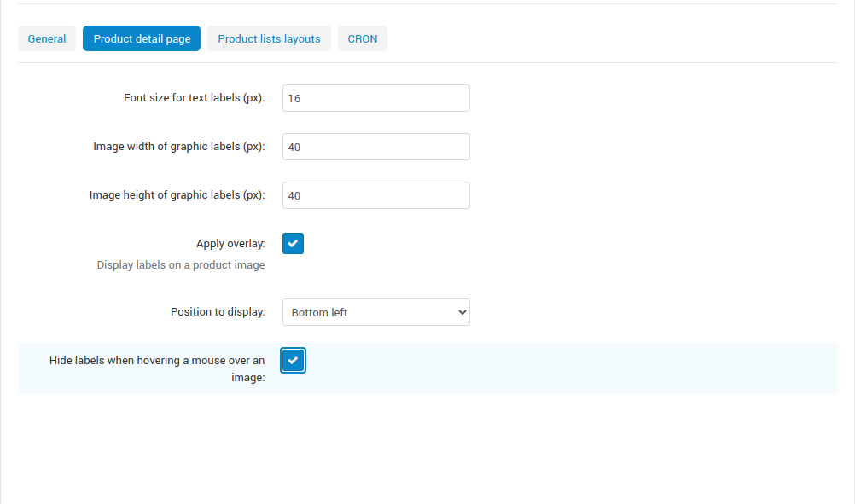Screen dimensions: 855x504
Task: Open the Position to display dropdown
Action: tap(376, 312)
